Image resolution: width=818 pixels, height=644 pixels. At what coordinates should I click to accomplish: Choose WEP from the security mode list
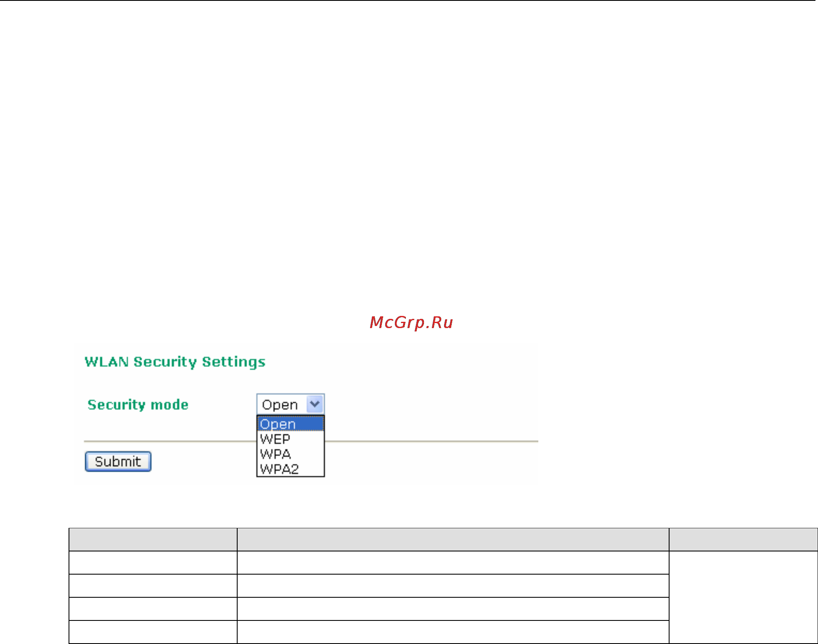coord(290,439)
